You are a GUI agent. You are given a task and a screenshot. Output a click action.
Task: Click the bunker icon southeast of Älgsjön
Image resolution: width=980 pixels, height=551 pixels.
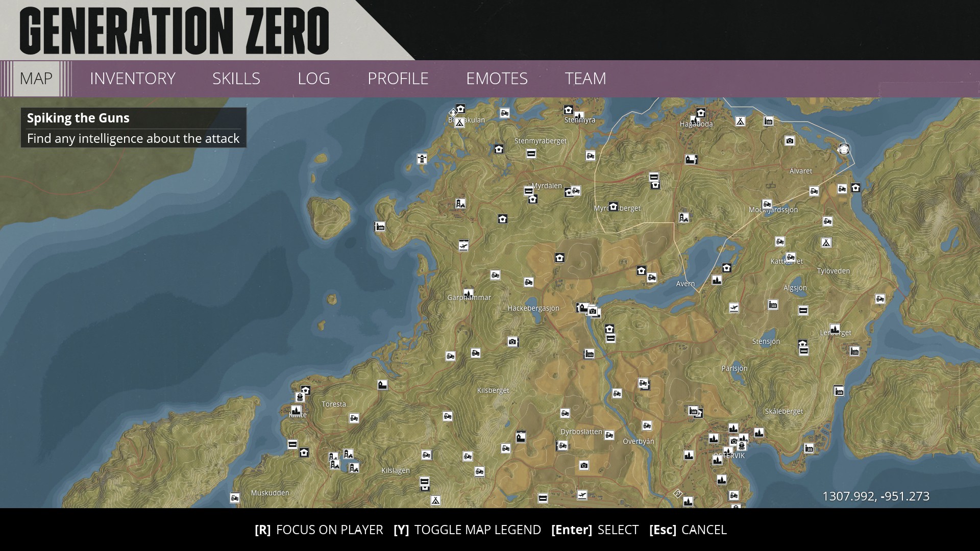[x=803, y=310]
